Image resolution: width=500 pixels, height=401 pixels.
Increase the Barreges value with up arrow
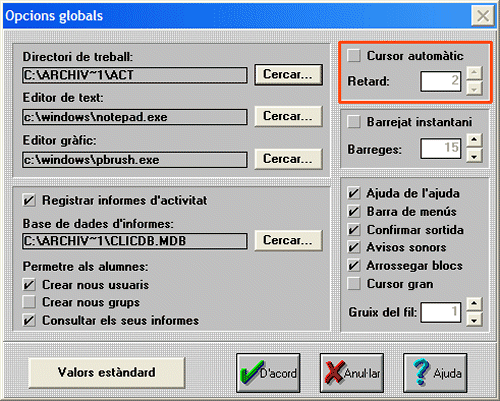(474, 140)
